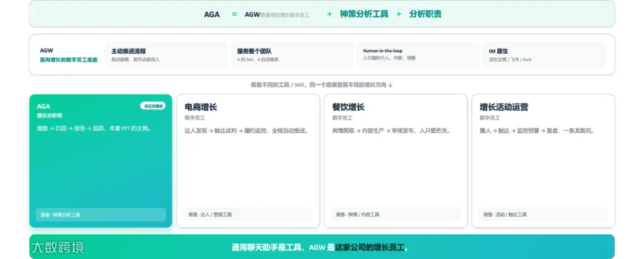This screenshot has width=644, height=259.
Task: Click the 面向增长的数字员工底座 subtitle
Action: (x=69, y=60)
